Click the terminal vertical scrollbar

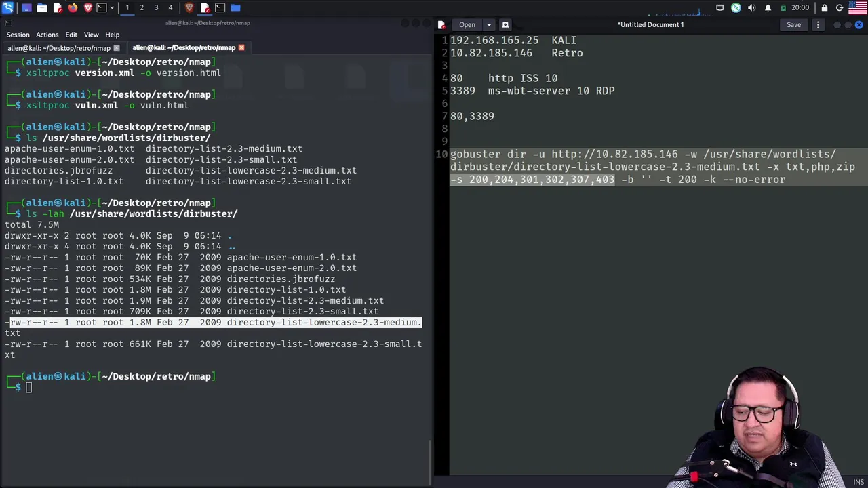[430, 462]
